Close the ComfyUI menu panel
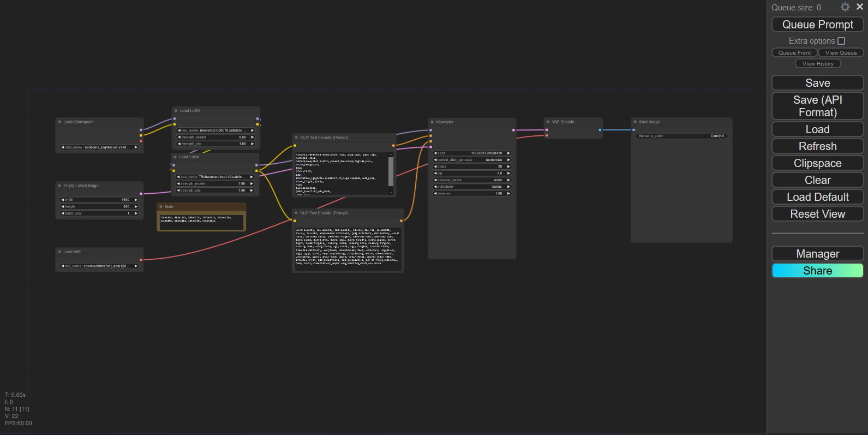The width and height of the screenshot is (868, 435). pos(860,7)
